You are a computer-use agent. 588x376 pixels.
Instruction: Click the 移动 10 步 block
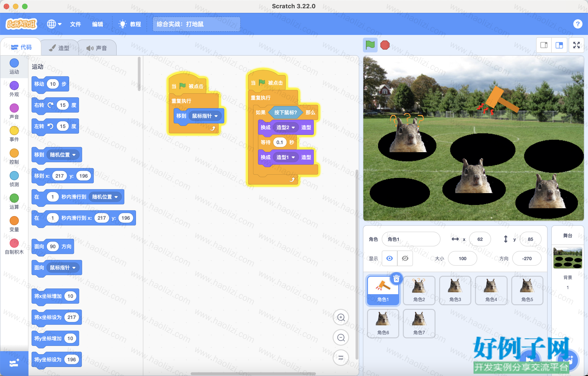point(50,84)
